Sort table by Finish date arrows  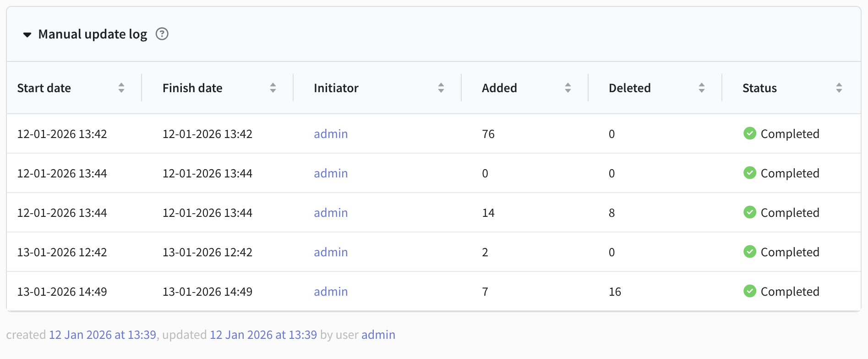click(x=273, y=88)
